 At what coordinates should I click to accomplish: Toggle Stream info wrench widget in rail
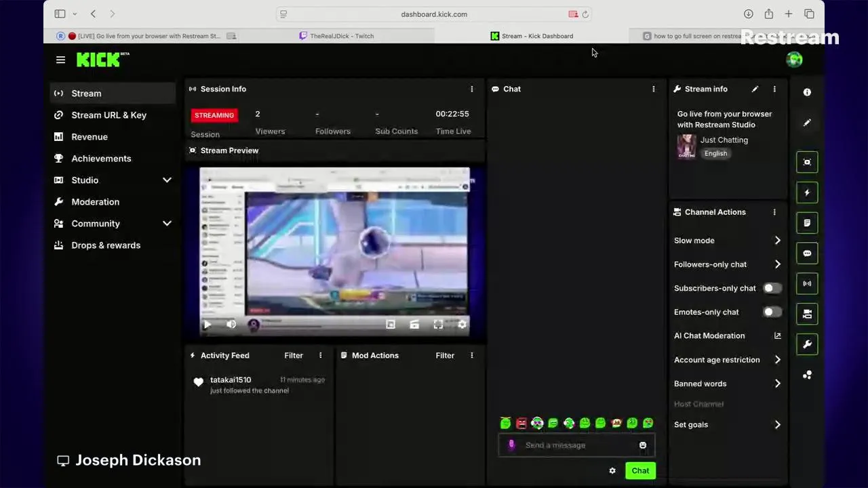pyautogui.click(x=807, y=344)
